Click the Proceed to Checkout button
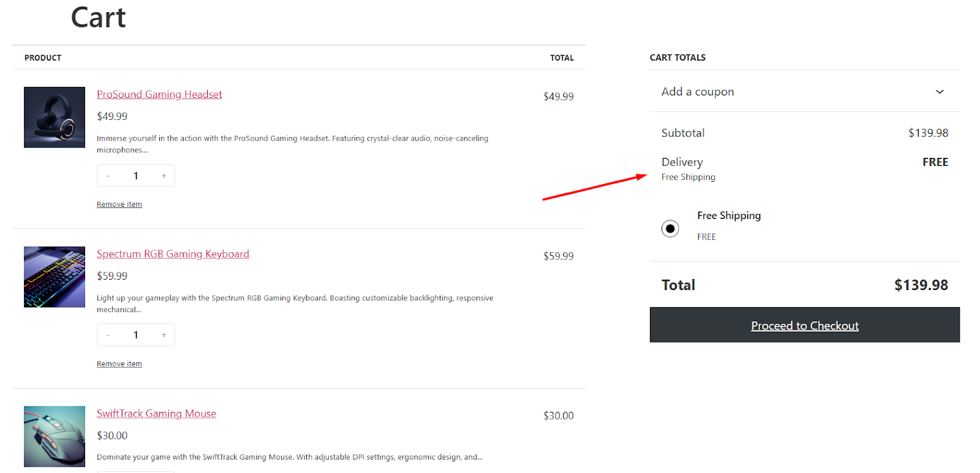 [805, 325]
